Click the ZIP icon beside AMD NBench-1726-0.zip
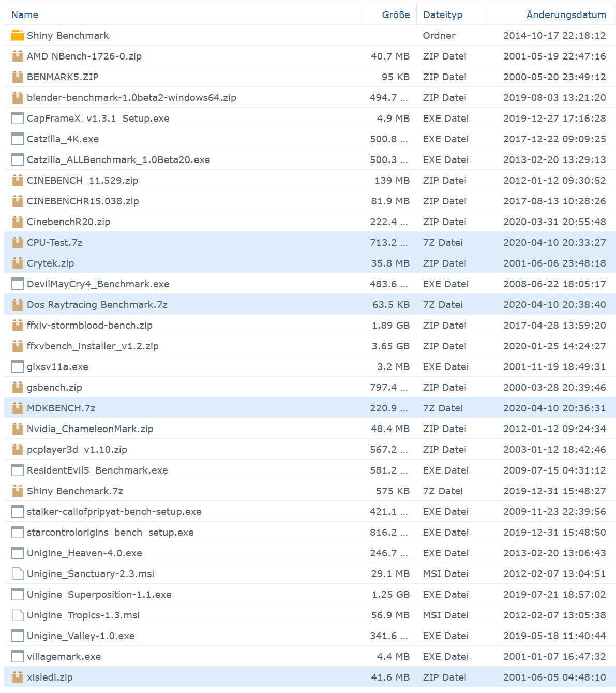Screen dimensions: 616x693 click(x=17, y=56)
